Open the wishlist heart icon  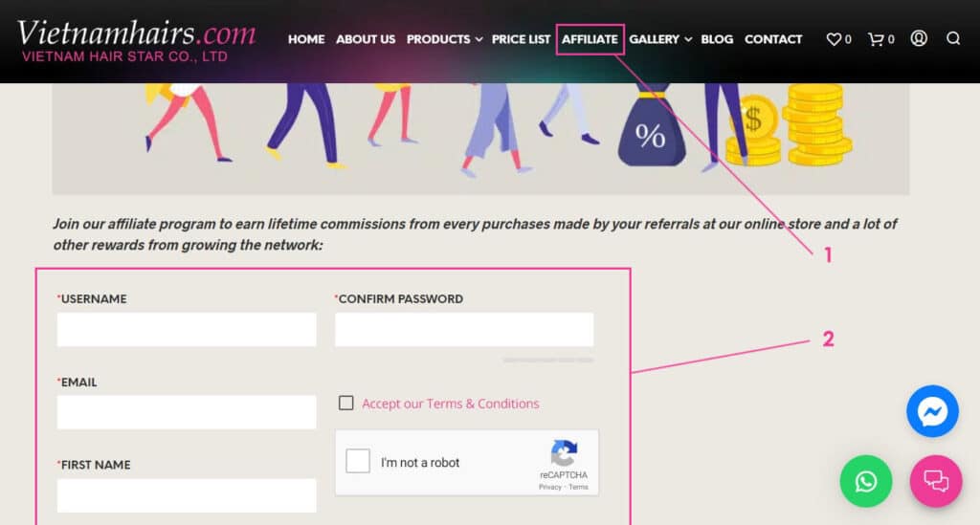[x=834, y=38]
